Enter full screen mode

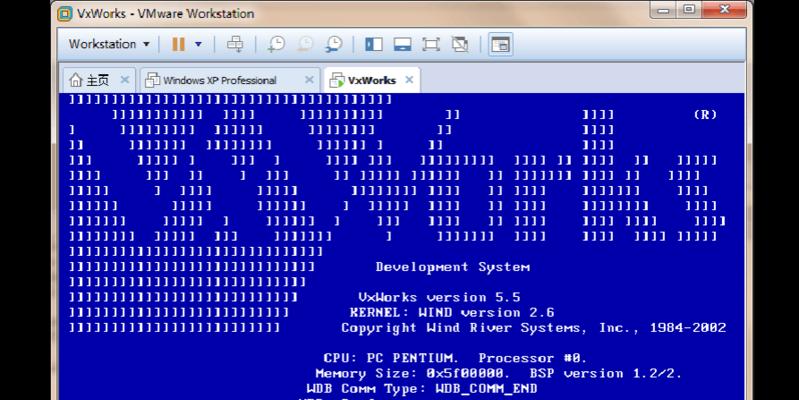(431, 44)
